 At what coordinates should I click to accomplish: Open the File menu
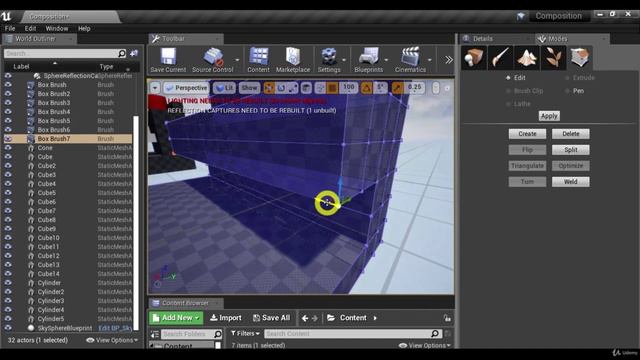tap(10, 29)
